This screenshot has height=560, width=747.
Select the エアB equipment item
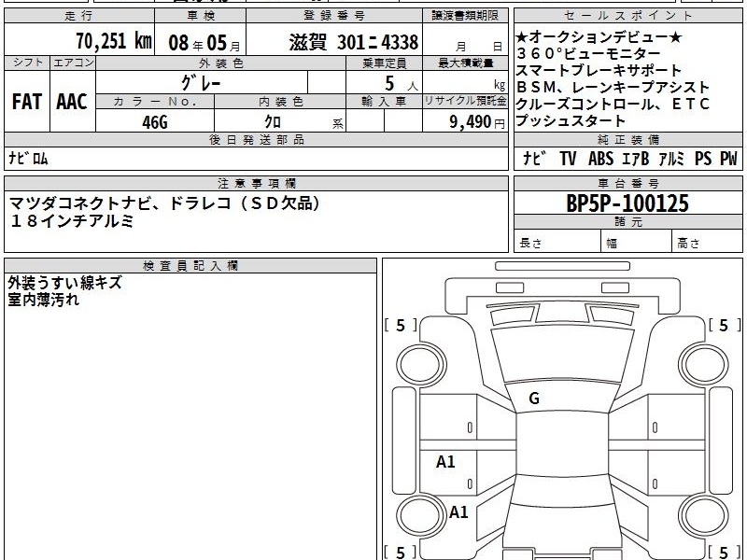635,158
